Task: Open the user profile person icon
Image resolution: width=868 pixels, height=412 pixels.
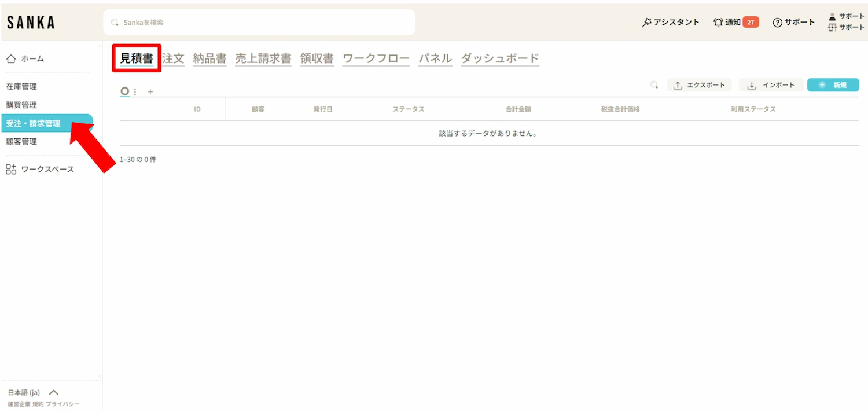Action: coord(833,17)
